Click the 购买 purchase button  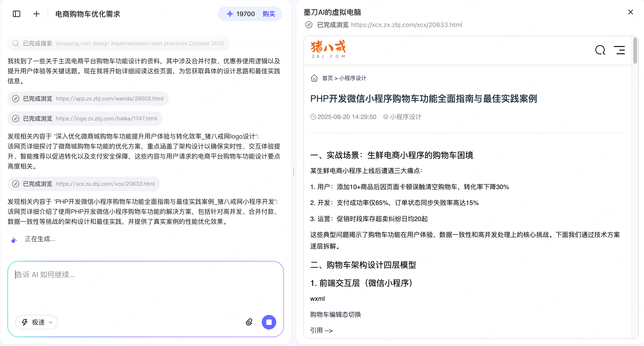(269, 14)
